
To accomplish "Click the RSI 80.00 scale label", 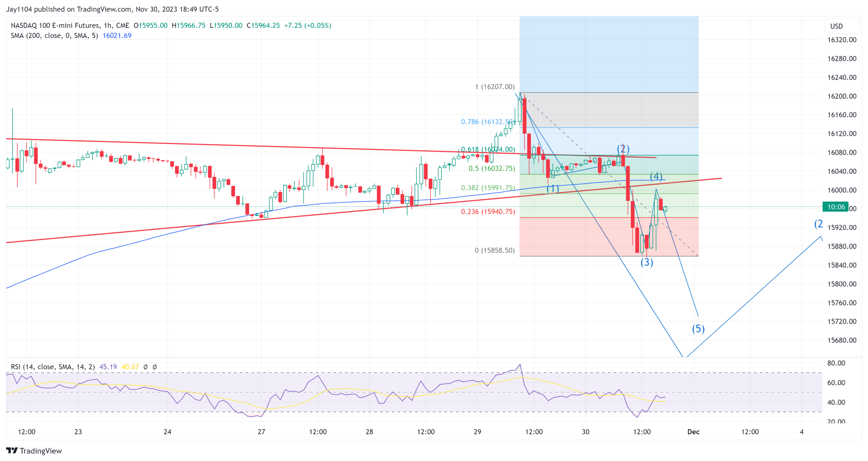I will pyautogui.click(x=836, y=363).
